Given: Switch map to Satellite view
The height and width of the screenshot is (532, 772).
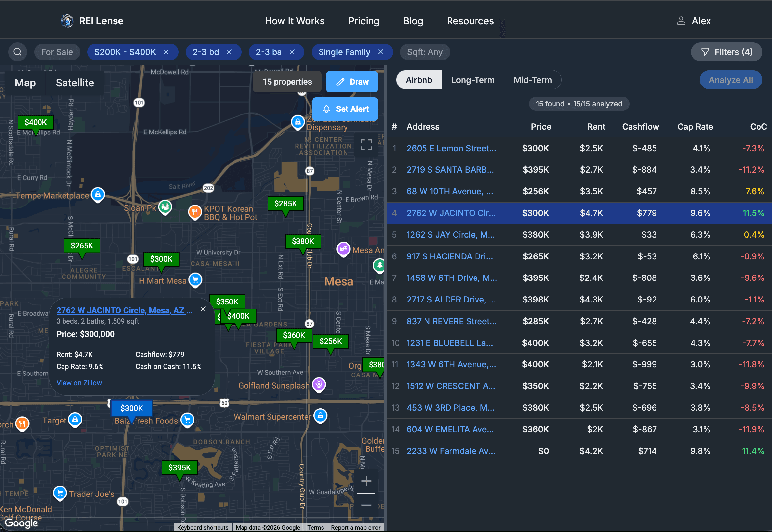Looking at the screenshot, I should pos(75,83).
